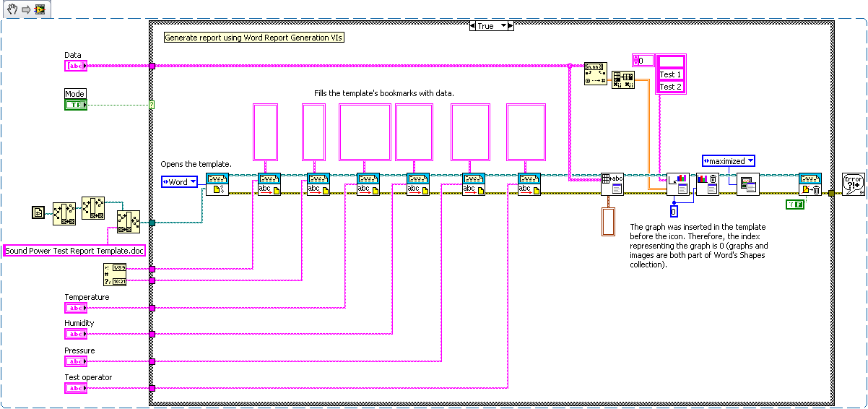Click the Sound Power Test Report Template.doc constant
868x409 pixels.
73,251
